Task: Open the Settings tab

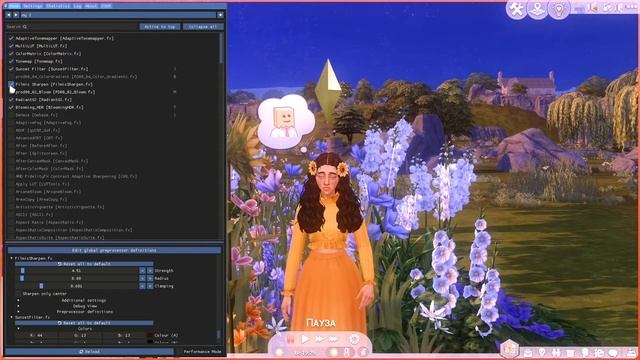Action: coord(33,6)
